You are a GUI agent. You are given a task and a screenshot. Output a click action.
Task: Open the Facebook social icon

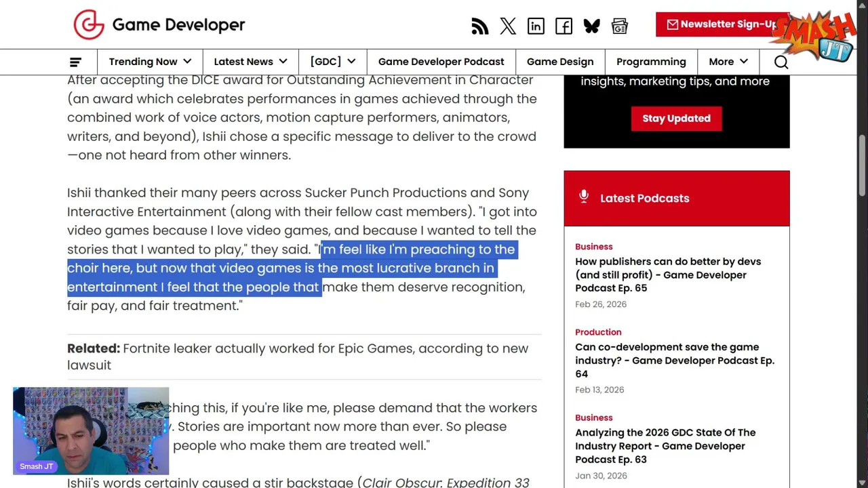[564, 26]
